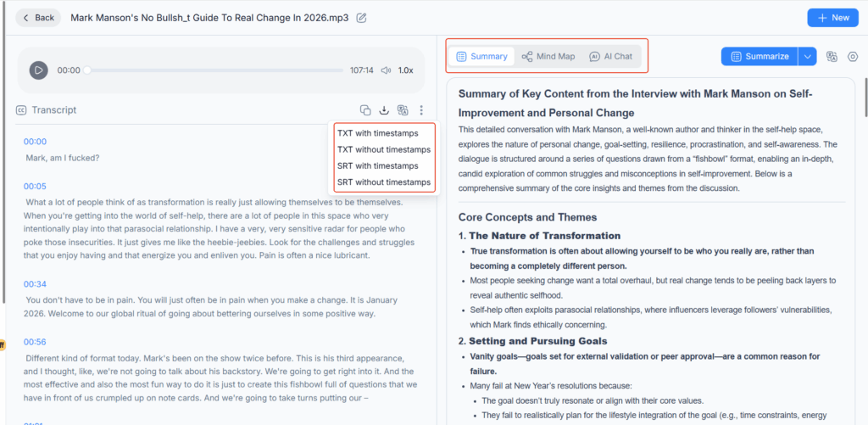Viewport: 868px width, 425px height.
Task: Click the file title text
Action: coord(210,18)
